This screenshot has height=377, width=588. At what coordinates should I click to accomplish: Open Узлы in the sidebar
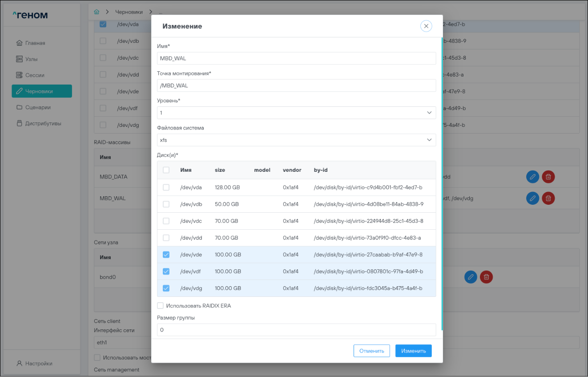(x=31, y=59)
